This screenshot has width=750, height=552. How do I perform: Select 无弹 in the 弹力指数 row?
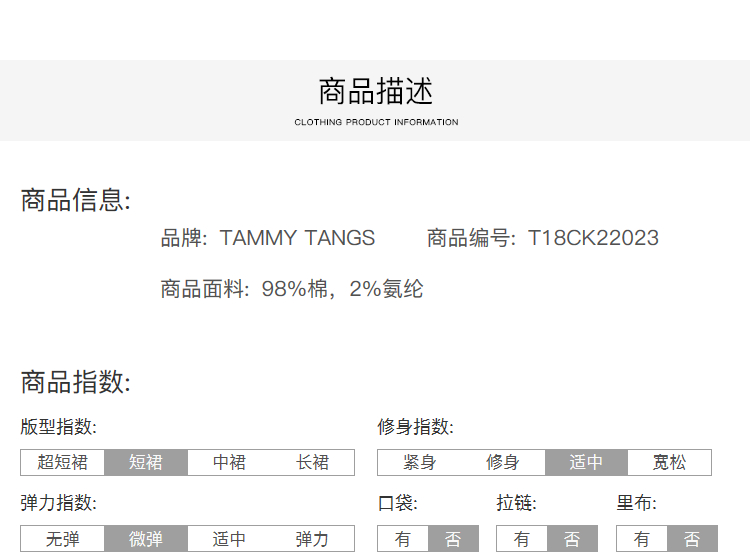pyautogui.click(x=62, y=539)
